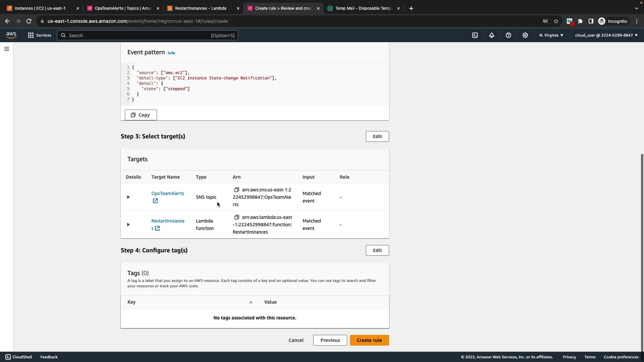
Task: Open CloudShell icon in top navigation bar
Action: (x=475, y=35)
